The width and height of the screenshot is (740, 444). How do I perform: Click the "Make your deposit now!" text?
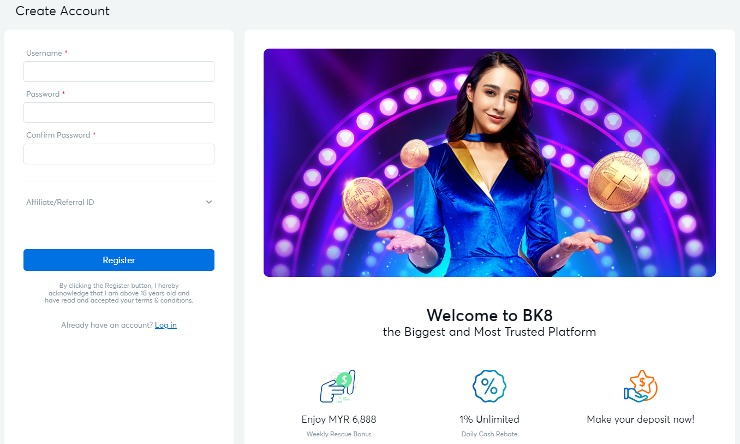[x=640, y=420]
